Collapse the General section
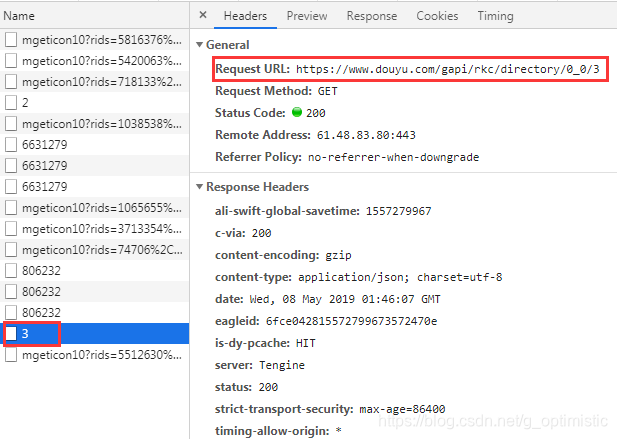The image size is (617, 439). coord(200,45)
